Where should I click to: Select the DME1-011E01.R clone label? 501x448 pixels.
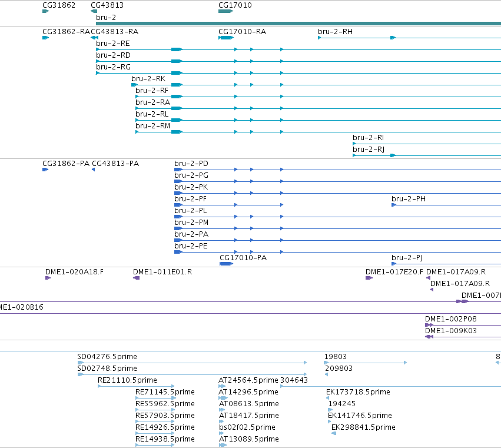pyautogui.click(x=162, y=272)
